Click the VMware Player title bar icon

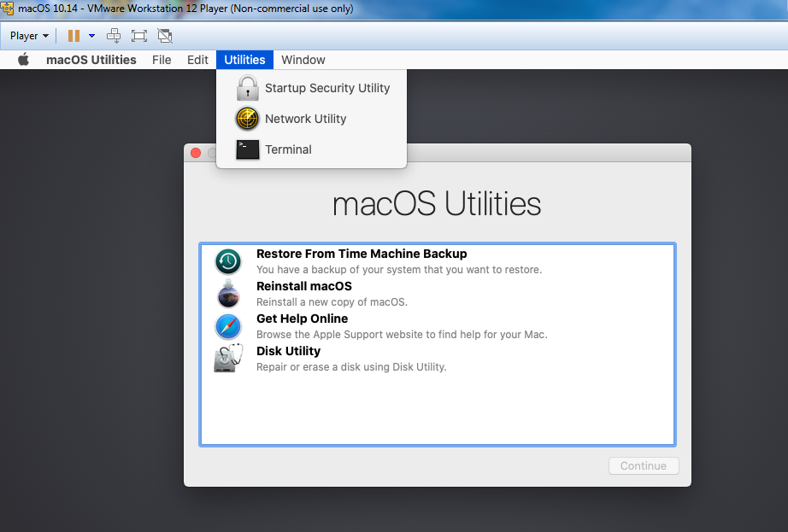(x=7, y=9)
